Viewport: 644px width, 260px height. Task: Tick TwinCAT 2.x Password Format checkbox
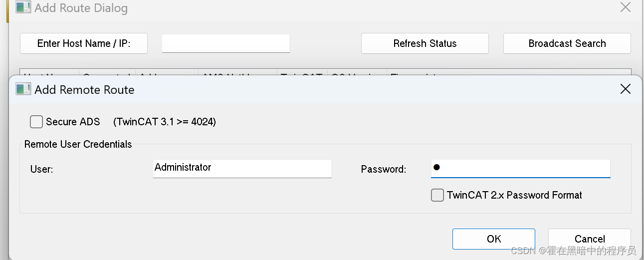click(x=437, y=195)
